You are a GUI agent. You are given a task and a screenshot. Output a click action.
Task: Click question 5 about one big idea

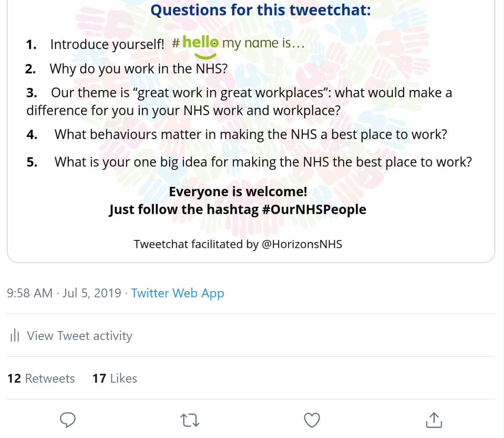click(x=263, y=162)
